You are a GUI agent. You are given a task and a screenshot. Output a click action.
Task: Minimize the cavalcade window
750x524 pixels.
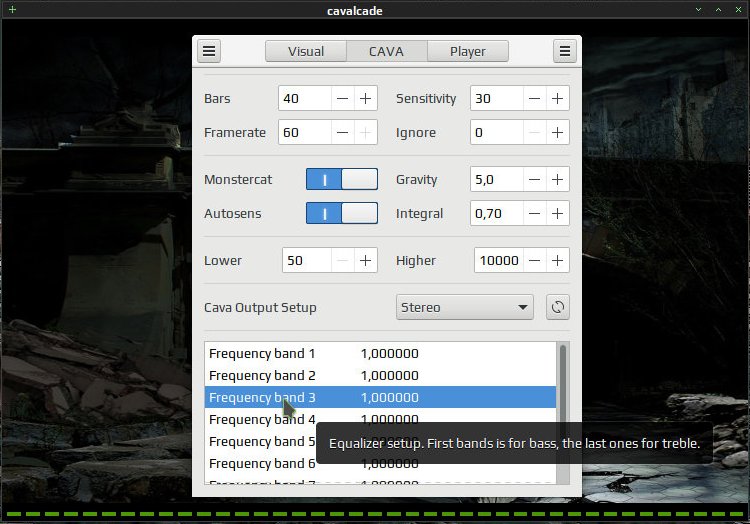pyautogui.click(x=698, y=10)
